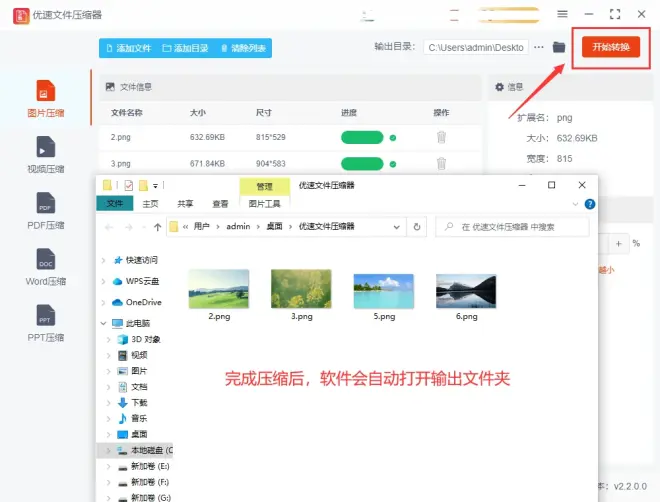The width and height of the screenshot is (660, 502).
Task: Click 开始转换 to start compression
Action: [x=610, y=47]
